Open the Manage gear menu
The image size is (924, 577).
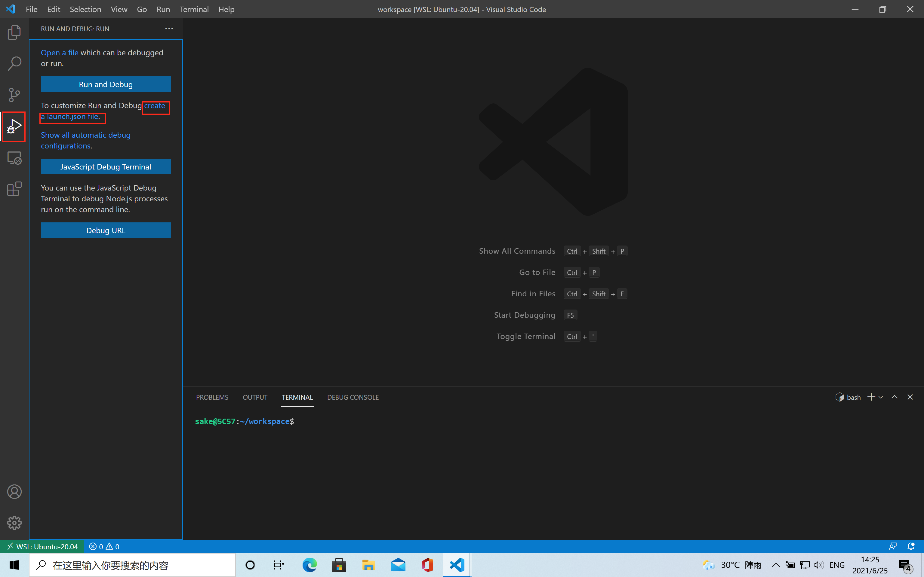(14, 523)
